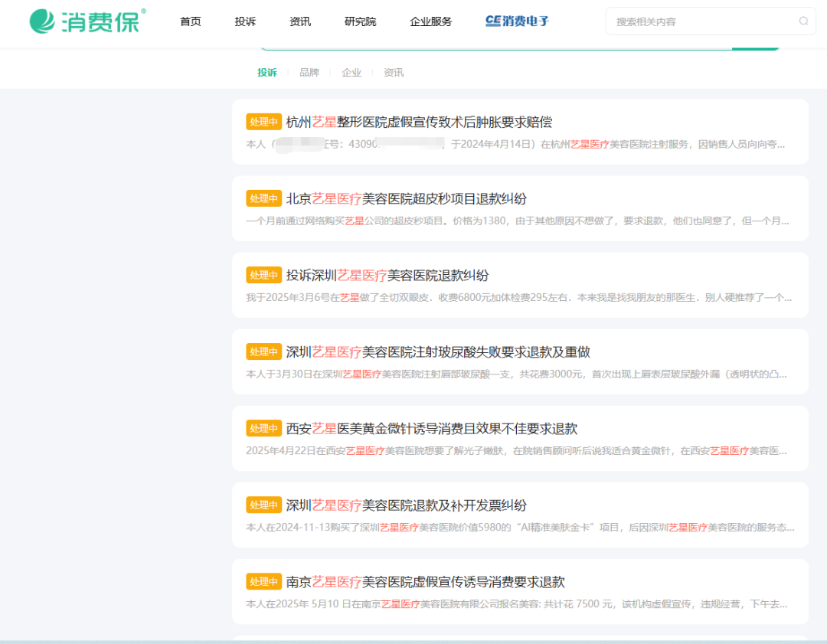Open complaint 北京艺星医疗美容医院超皮秒项目退款纠纷

406,199
